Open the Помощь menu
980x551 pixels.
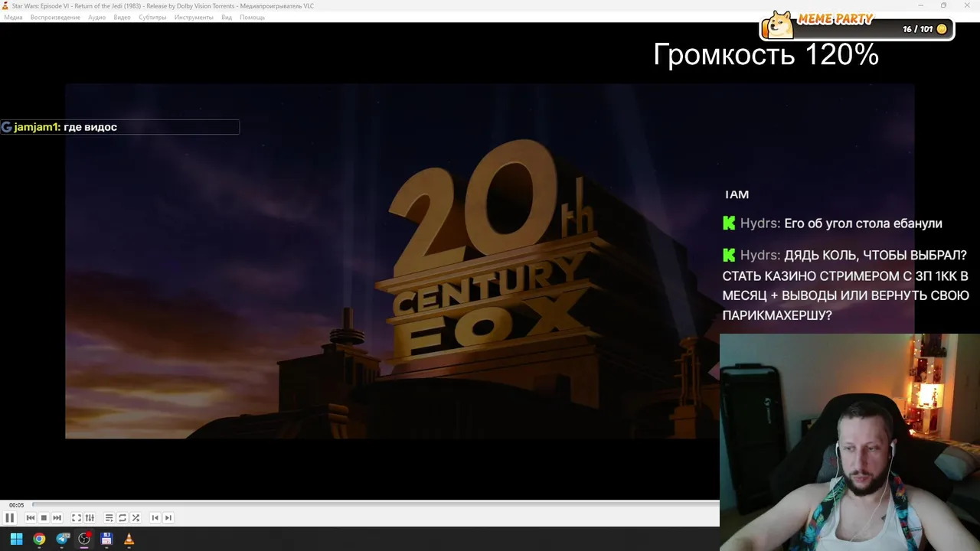point(252,17)
